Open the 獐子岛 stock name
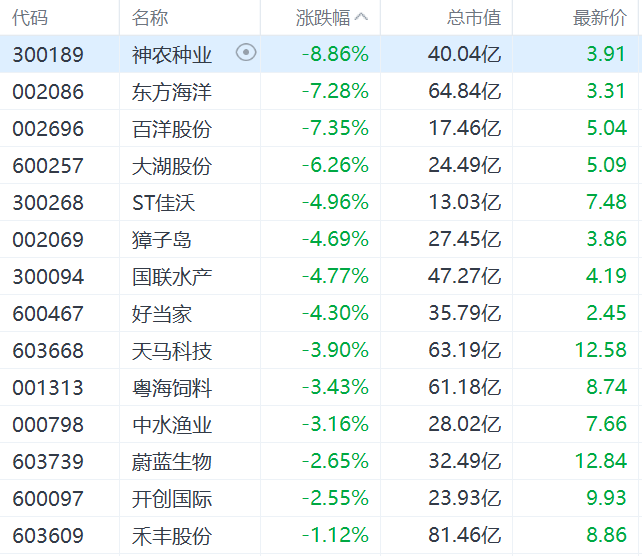Screen dimensions: 642x556 (162, 240)
